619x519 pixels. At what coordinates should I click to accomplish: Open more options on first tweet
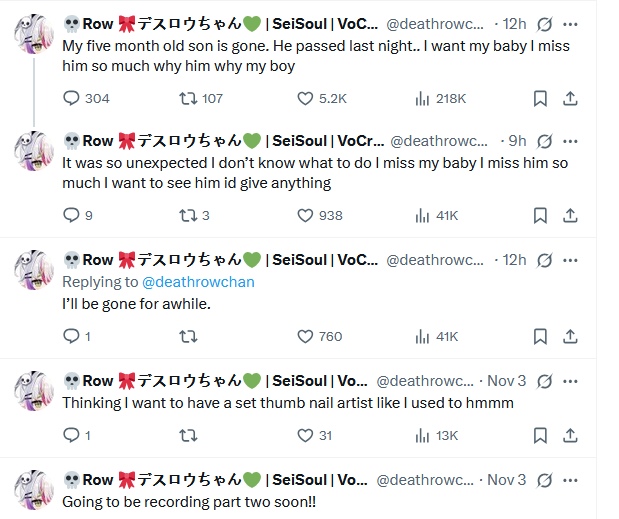click(571, 22)
